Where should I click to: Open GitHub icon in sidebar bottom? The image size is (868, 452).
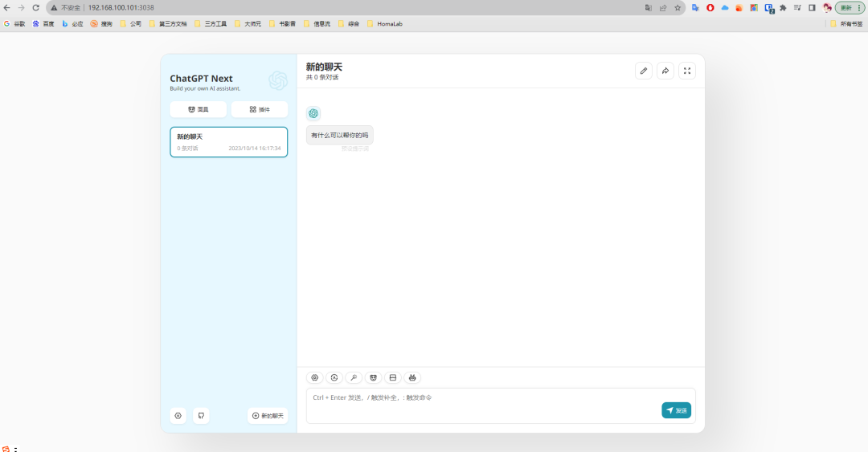(201, 416)
